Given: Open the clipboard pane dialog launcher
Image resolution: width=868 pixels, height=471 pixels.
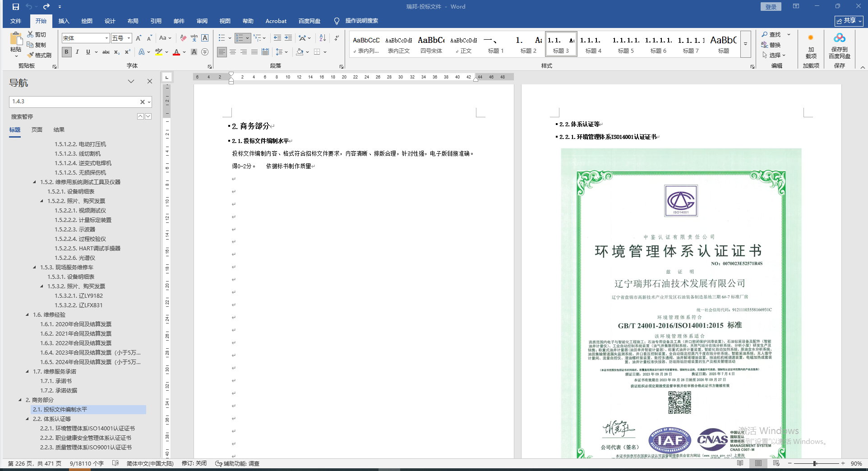Looking at the screenshot, I should [55, 67].
